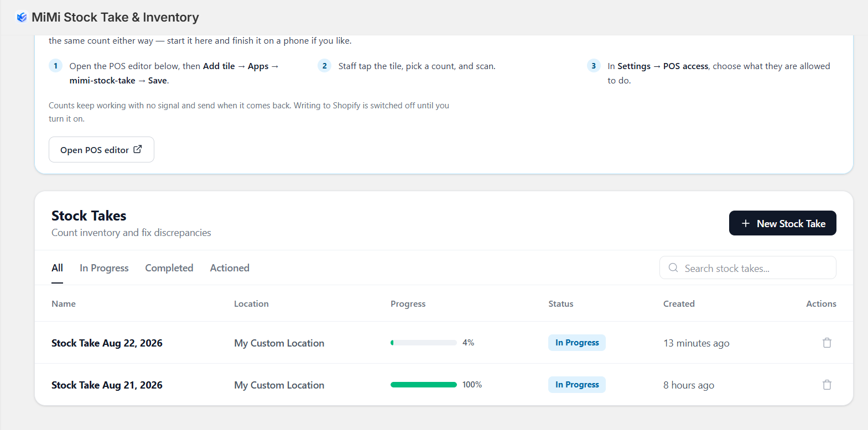Click 'mimi-stock-take → Save.' instruction text
The image size is (868, 430).
[119, 81]
